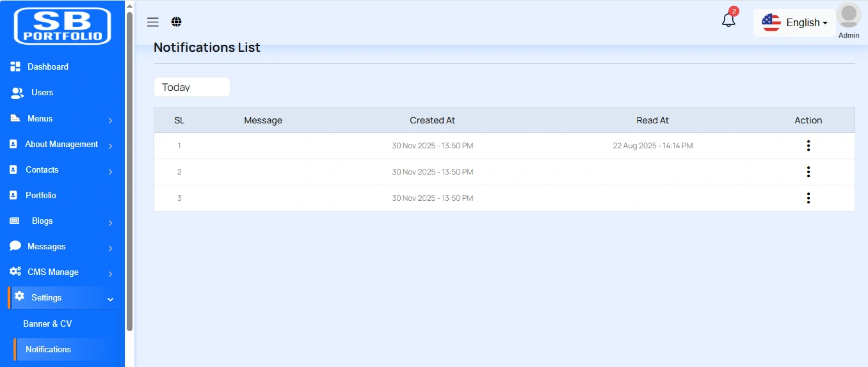The width and height of the screenshot is (868, 367).
Task: Select the Notifications submenu item
Action: click(48, 350)
